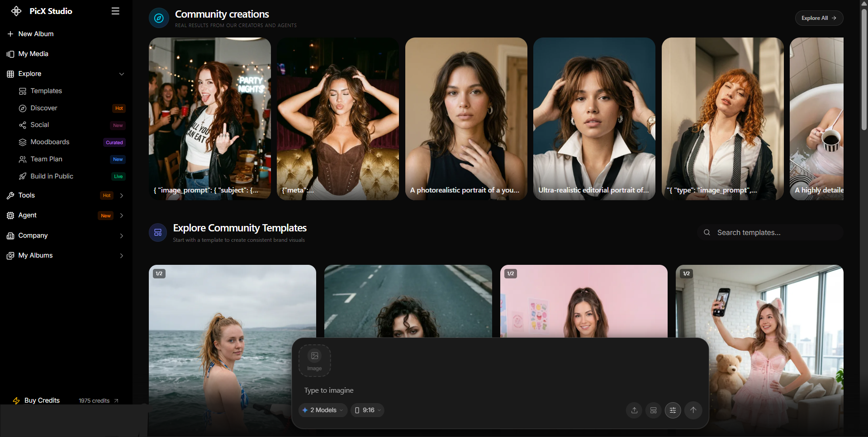The height and width of the screenshot is (437, 868).
Task: Click the Social share icon
Action: point(23,125)
